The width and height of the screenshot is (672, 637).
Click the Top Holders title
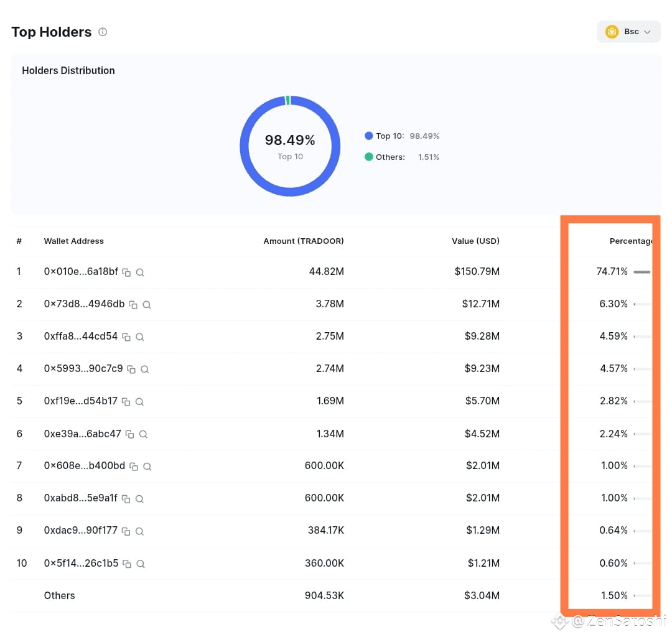(x=52, y=32)
